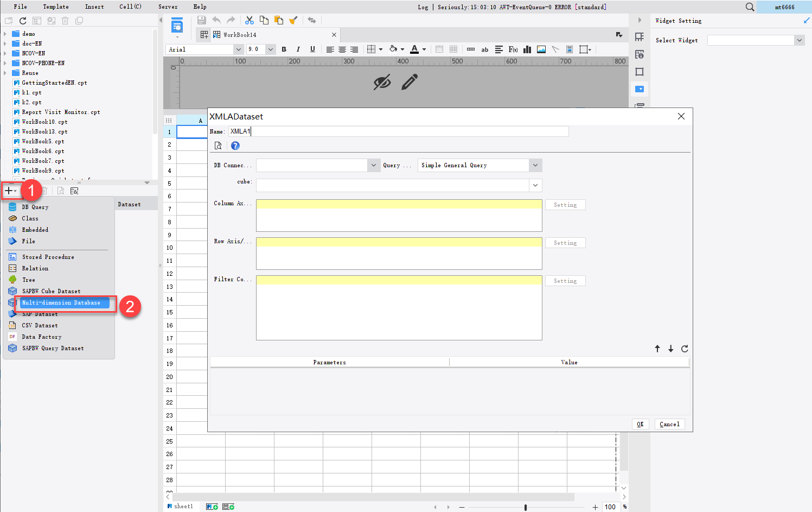Open the Template menu
This screenshot has width=812, height=512.
(55, 7)
